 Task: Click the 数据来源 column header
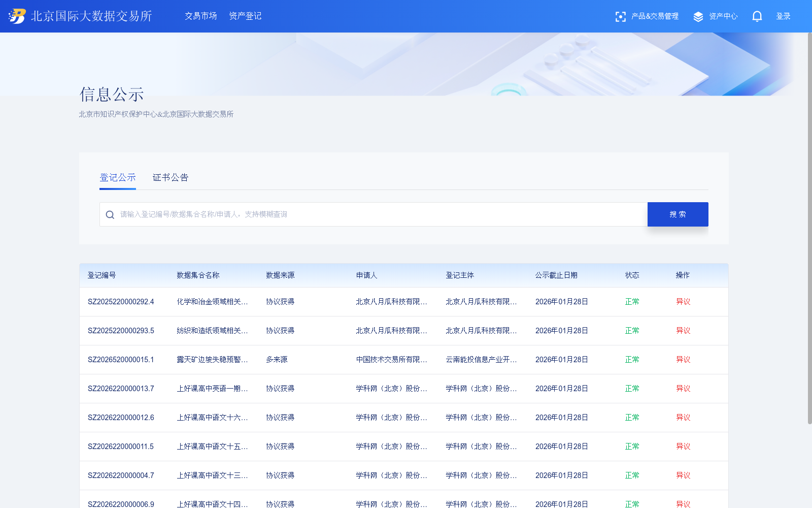click(280, 275)
